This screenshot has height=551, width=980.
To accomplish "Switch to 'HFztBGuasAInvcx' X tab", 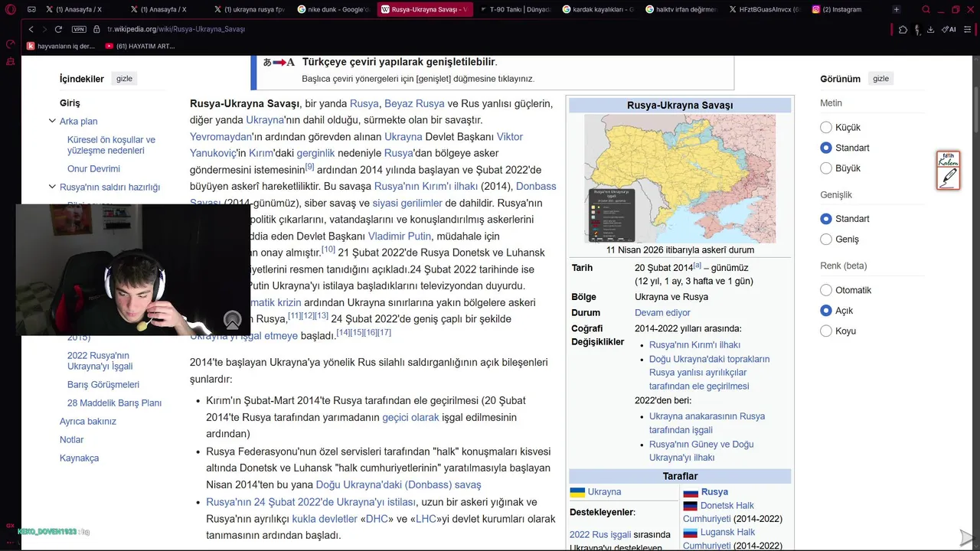I will point(764,9).
